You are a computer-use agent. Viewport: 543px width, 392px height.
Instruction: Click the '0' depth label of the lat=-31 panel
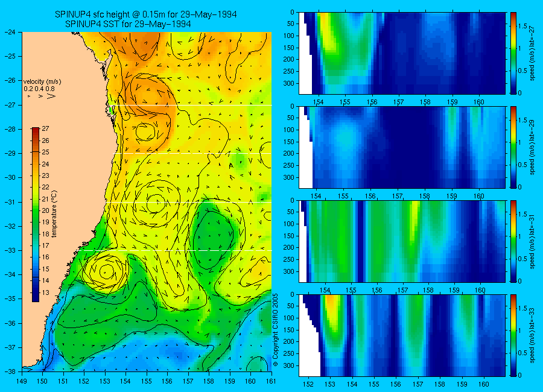pos(292,200)
